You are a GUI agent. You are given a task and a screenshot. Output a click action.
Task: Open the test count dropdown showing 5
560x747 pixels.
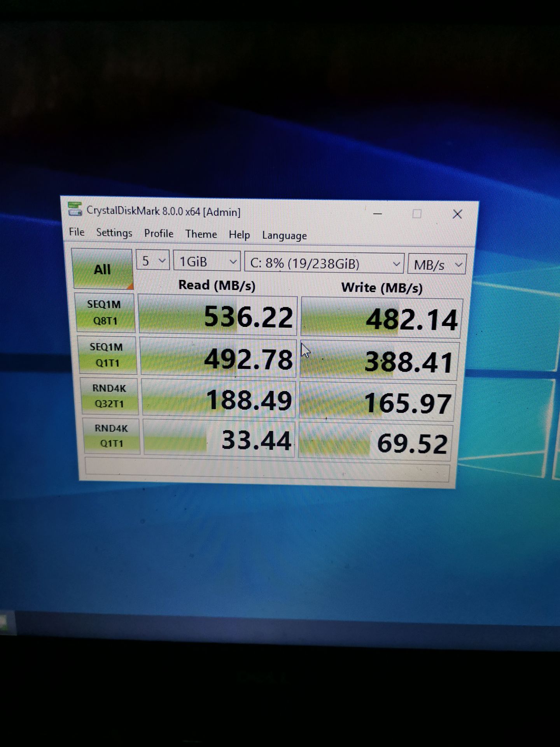pos(153,261)
